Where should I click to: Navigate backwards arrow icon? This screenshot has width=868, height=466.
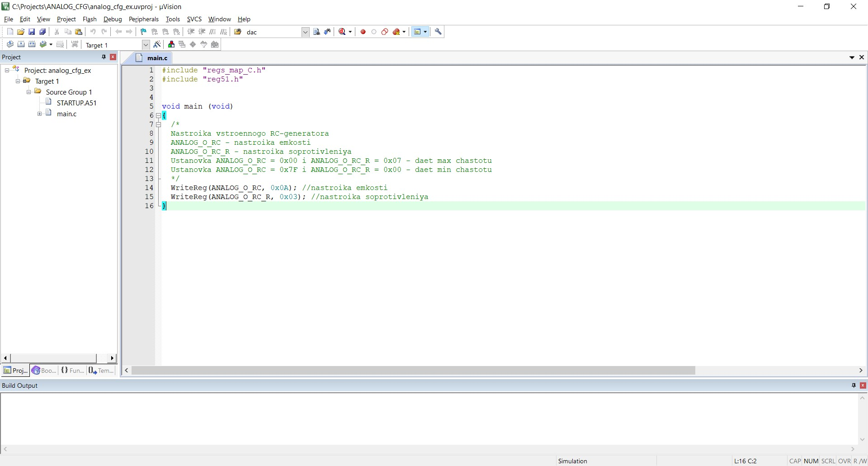[x=118, y=32]
